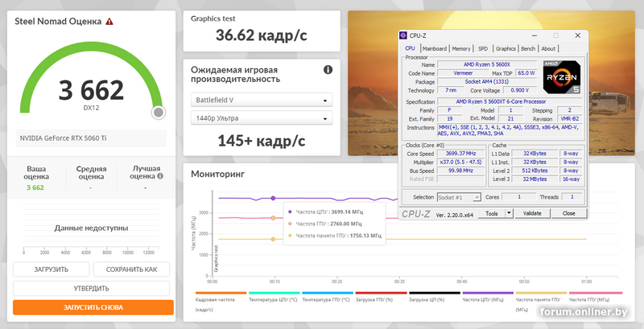Click the Package Socket AM4 (1331) field
644x329 pixels.
pyautogui.click(x=487, y=81)
